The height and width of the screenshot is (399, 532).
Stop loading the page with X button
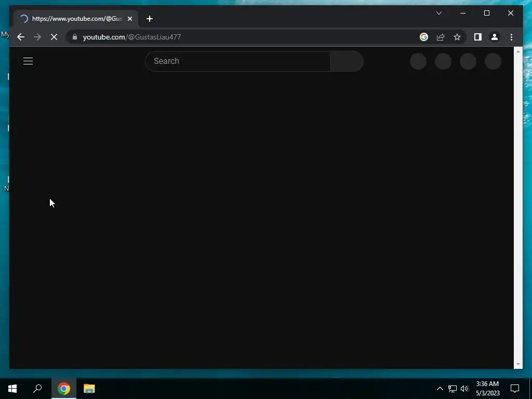[x=54, y=37]
